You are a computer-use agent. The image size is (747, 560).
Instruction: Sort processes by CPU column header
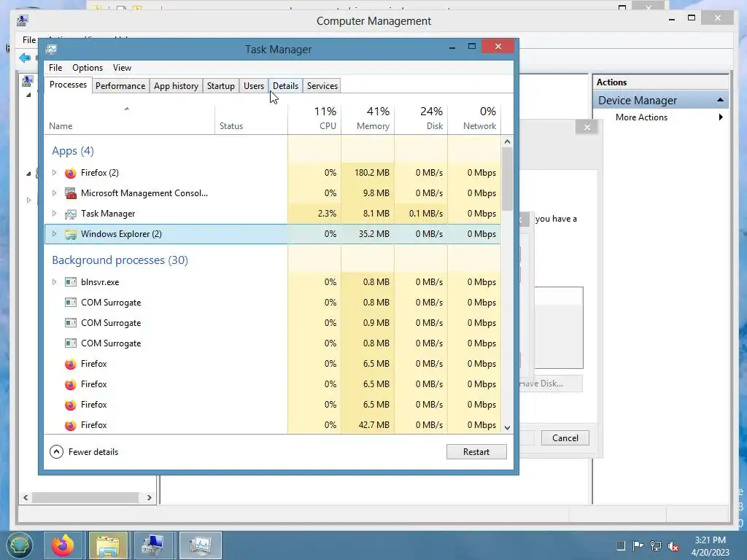point(315,118)
